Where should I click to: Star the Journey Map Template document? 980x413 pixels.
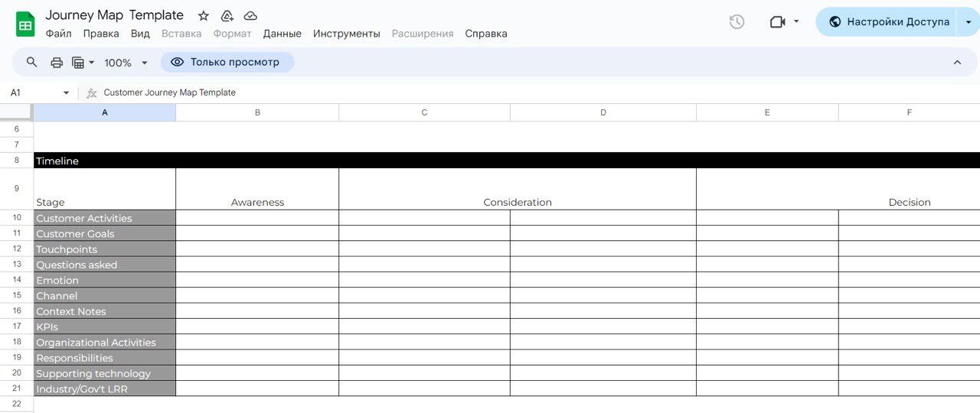tap(203, 15)
